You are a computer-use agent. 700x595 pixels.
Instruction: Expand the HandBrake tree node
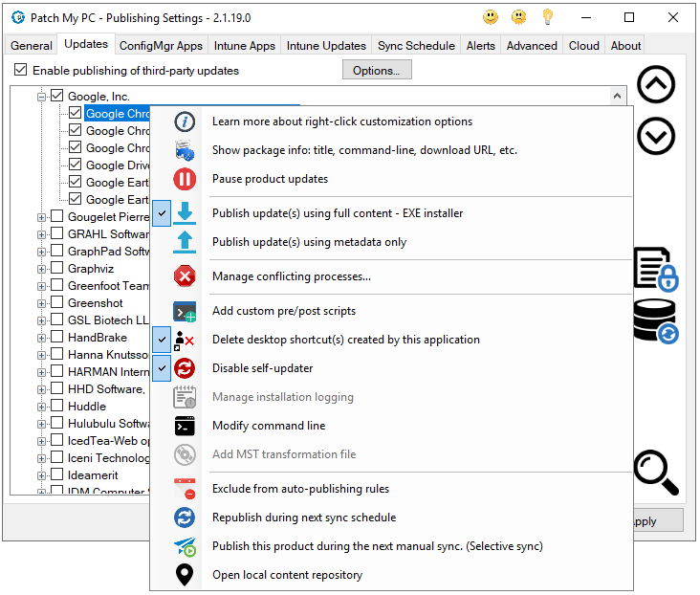(41, 338)
